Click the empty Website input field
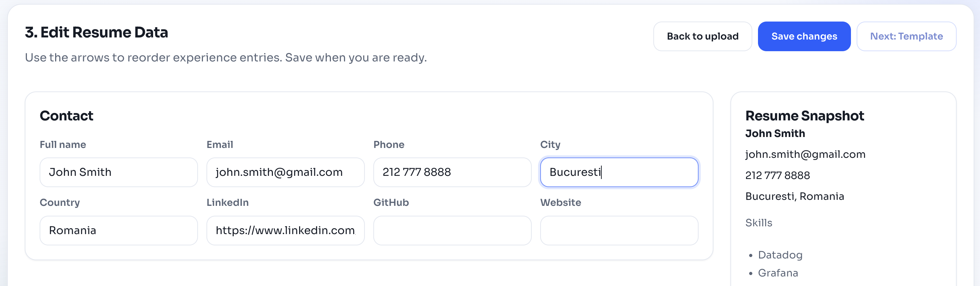Viewport: 980px width, 286px height. pos(619,231)
